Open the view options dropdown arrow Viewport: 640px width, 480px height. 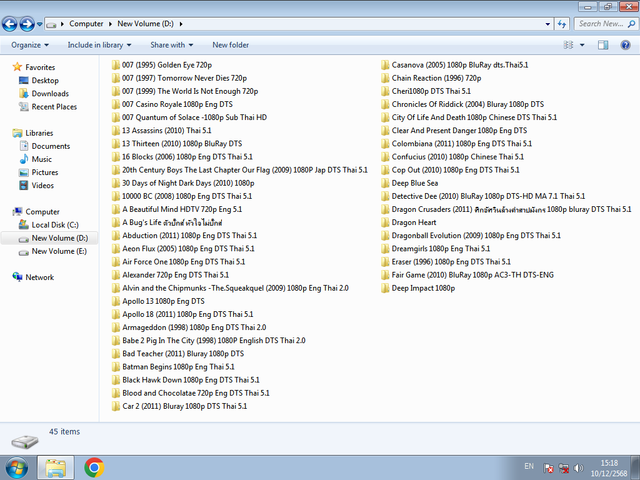pos(582,45)
